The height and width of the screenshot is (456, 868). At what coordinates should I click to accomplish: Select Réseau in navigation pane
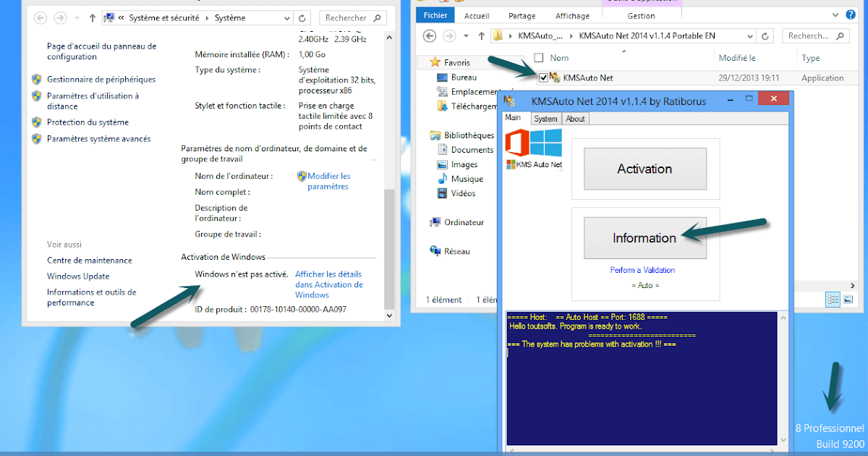click(x=450, y=251)
